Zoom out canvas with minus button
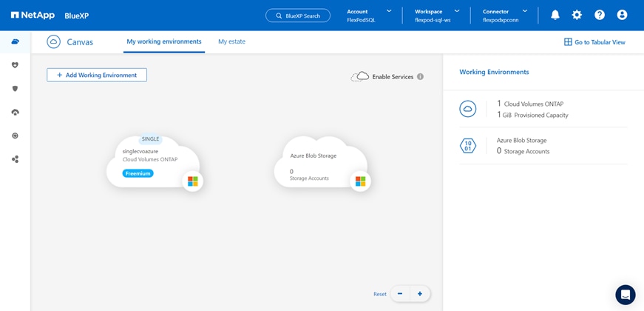The width and height of the screenshot is (644, 311). pos(400,294)
